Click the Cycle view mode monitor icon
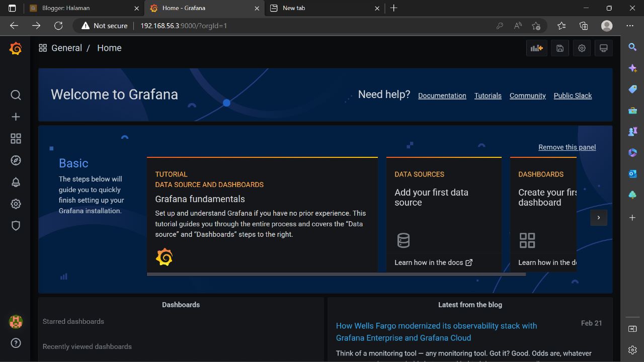The width and height of the screenshot is (644, 362). click(x=604, y=48)
